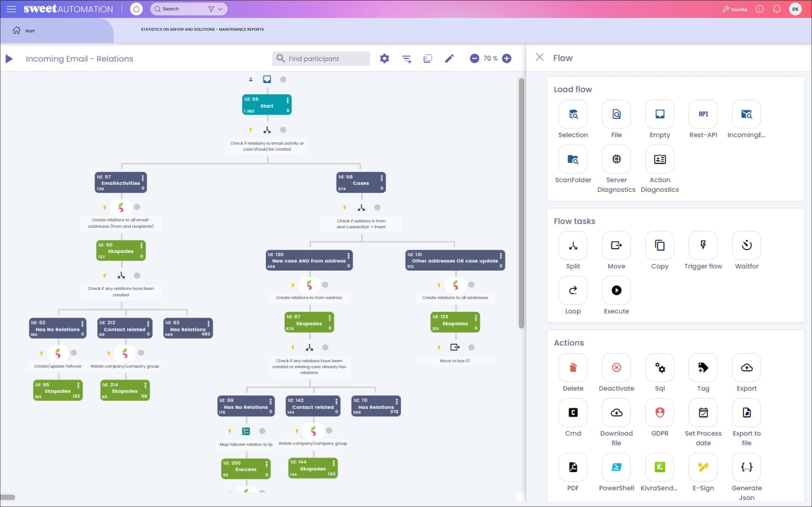This screenshot has height=507, width=812.
Task: Open options menu on Has No Relations id 62
Action: 82,323
